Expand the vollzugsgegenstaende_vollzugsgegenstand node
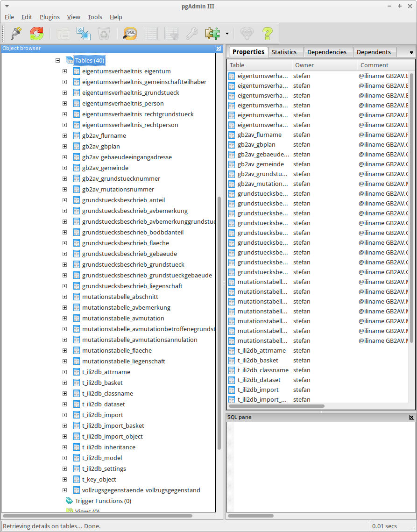Viewport: 417px width, 532px height. pos(64,490)
